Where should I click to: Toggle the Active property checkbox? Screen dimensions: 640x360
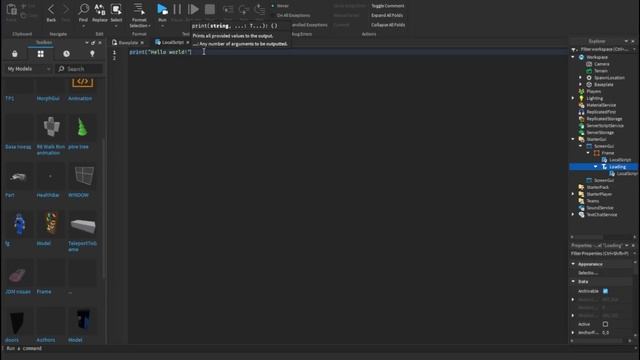click(605, 324)
